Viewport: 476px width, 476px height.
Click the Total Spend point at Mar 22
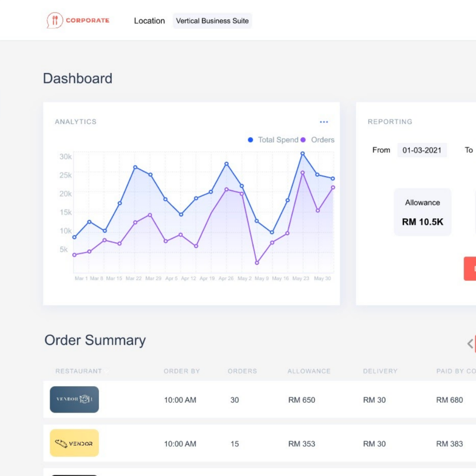point(135,167)
